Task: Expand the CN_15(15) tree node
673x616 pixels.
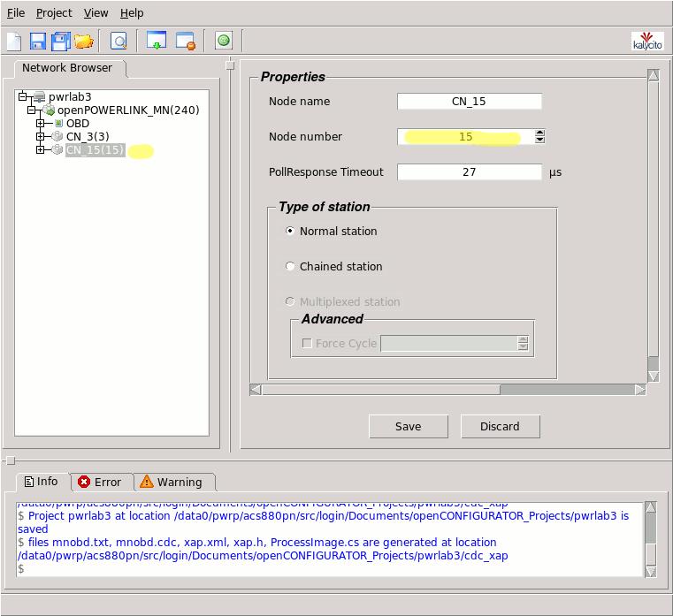Action: 40,149
